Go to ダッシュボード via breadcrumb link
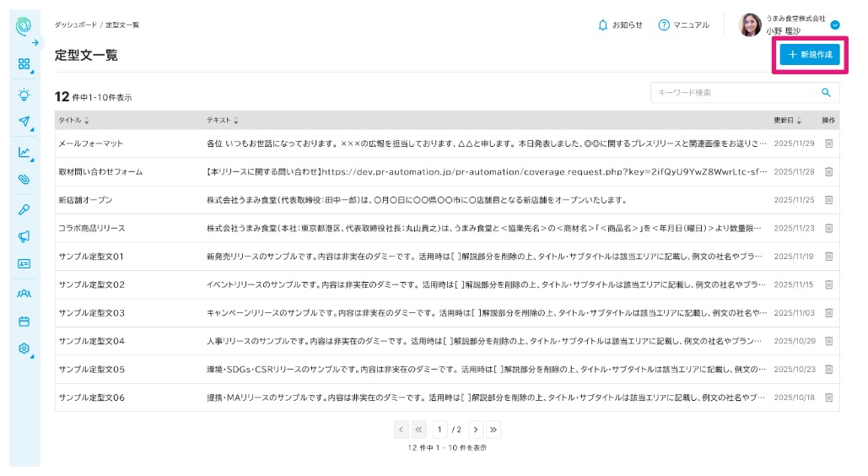The image size is (868, 476). click(75, 25)
